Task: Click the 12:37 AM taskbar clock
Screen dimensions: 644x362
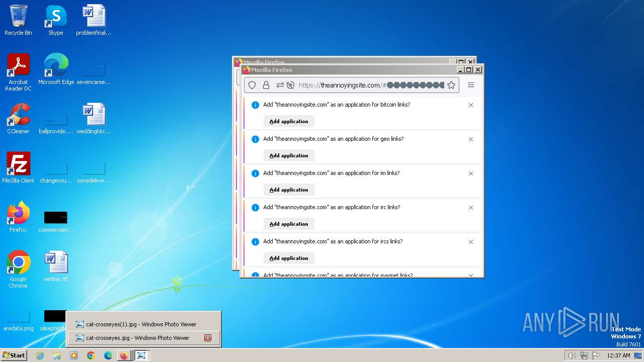Action: pos(618,355)
